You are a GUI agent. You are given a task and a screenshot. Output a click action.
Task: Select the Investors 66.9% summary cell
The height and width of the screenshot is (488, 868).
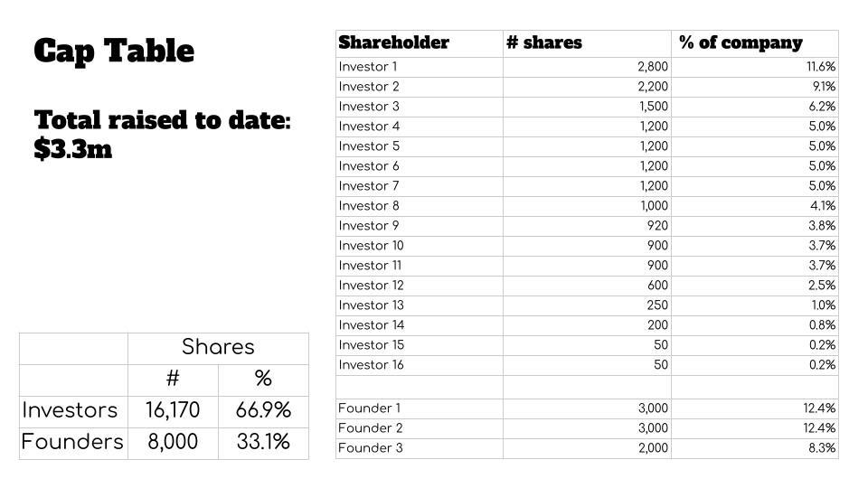tap(263, 410)
